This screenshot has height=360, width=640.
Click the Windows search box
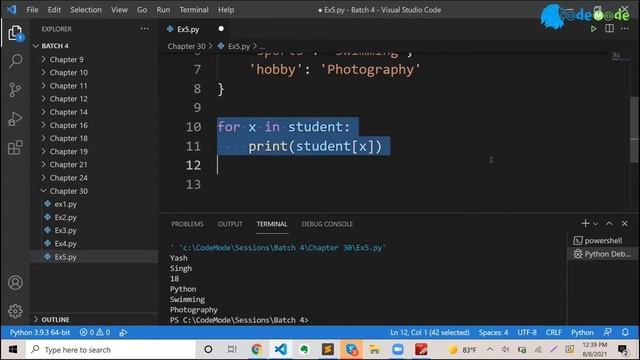pos(110,350)
